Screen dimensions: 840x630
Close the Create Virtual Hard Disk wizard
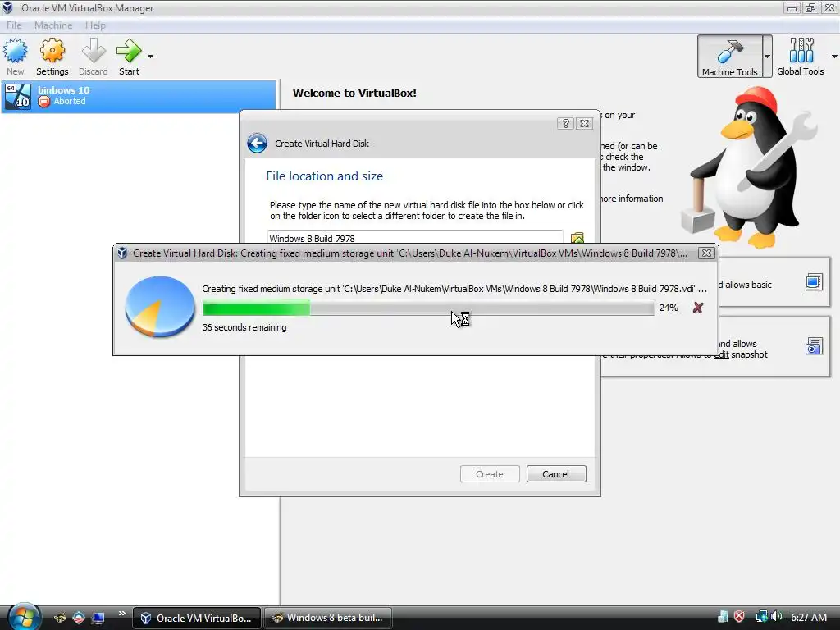[584, 123]
